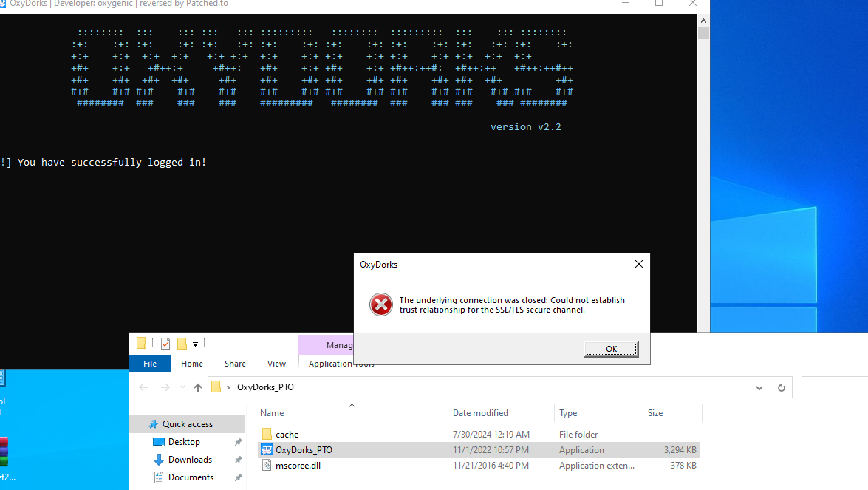Image resolution: width=868 pixels, height=490 pixels.
Task: Go forward in File Explorer
Action: (x=165, y=387)
